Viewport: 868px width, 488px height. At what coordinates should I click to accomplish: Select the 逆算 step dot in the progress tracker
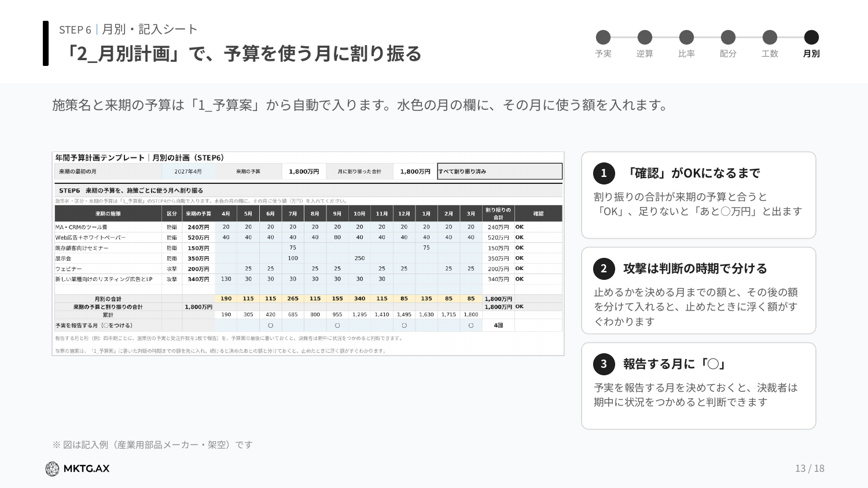click(645, 38)
